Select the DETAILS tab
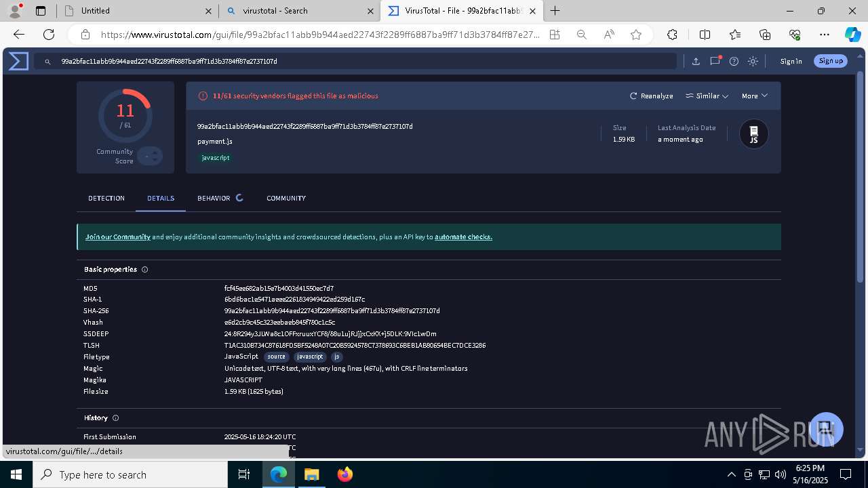Screen dimensions: 868x488 point(161,198)
